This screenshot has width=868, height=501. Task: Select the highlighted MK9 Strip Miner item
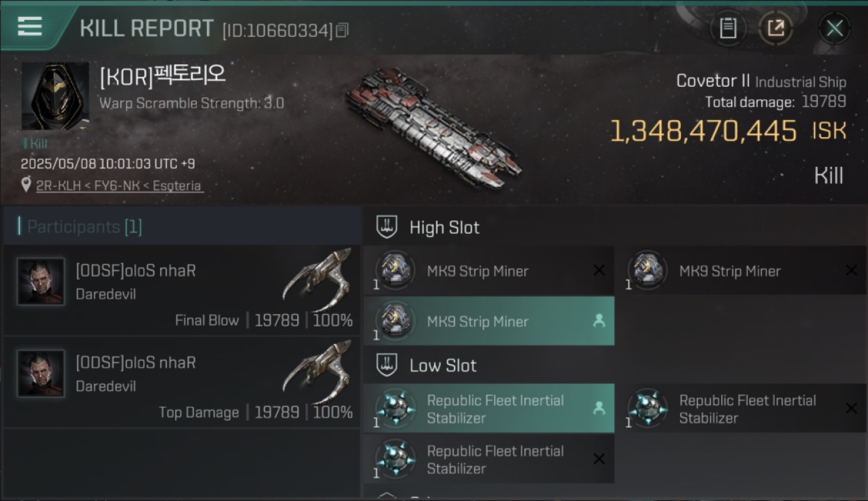489,321
